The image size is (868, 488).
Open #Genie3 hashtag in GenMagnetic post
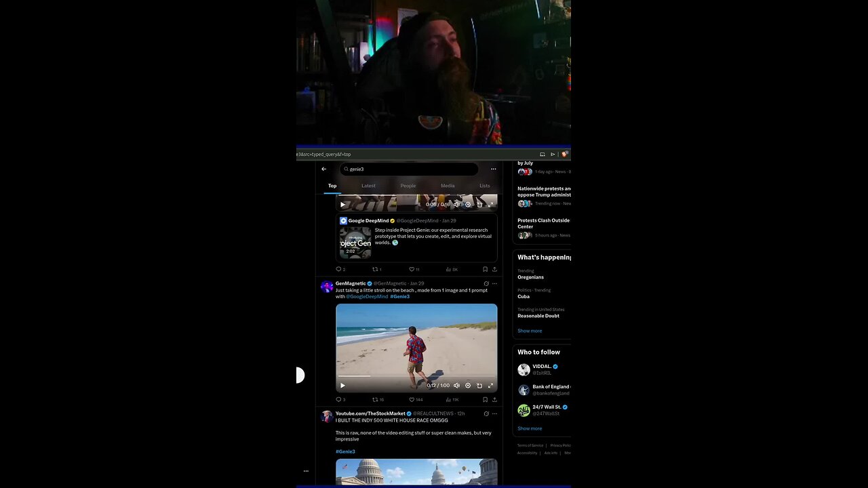point(399,296)
